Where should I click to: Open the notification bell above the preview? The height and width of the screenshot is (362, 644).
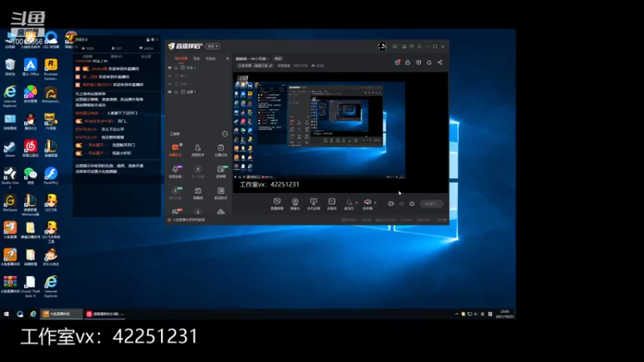tap(429, 63)
